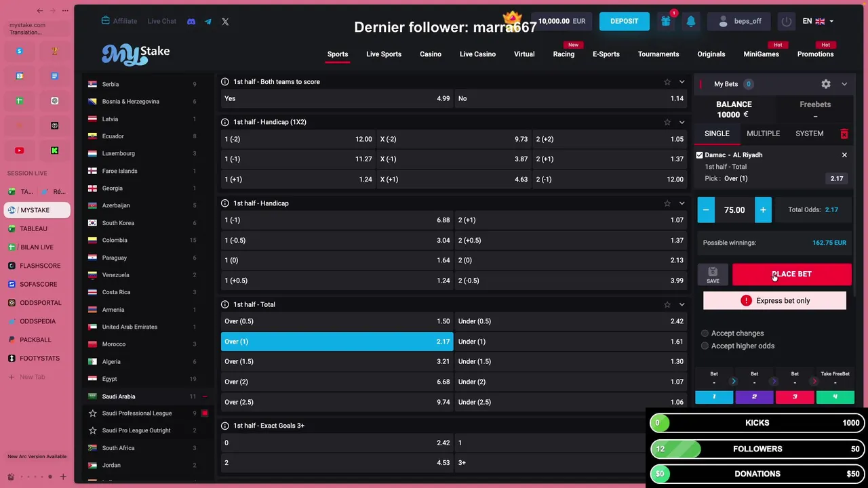Select blue quick bet 1 button

coord(714,396)
